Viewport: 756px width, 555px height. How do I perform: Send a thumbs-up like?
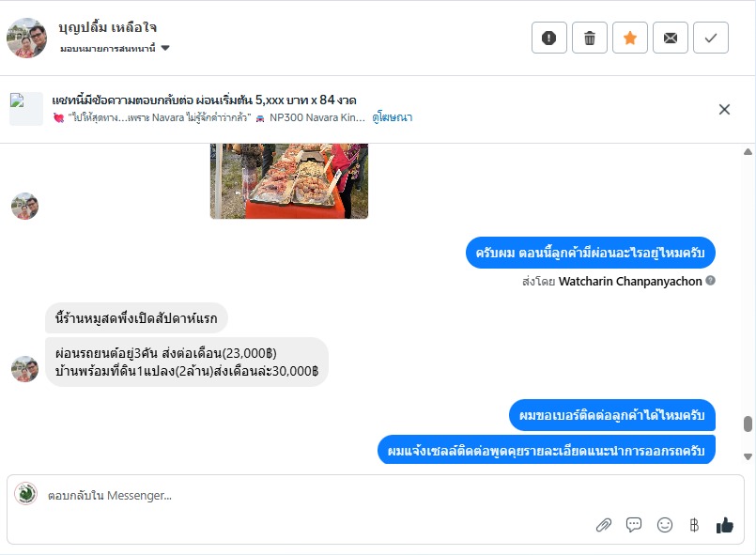[724, 525]
